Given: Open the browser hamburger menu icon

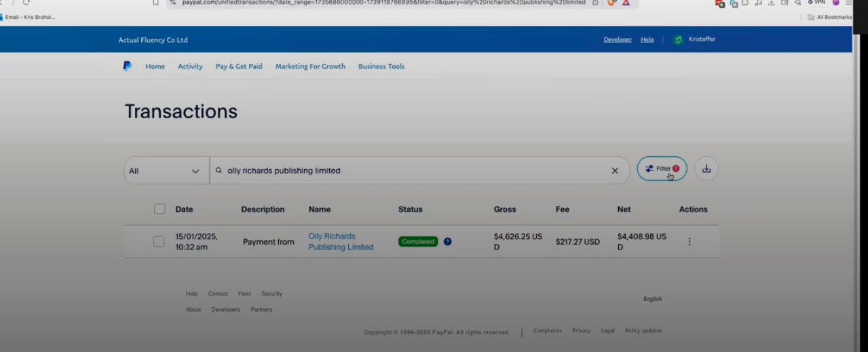Looking at the screenshot, I should tap(849, 2).
